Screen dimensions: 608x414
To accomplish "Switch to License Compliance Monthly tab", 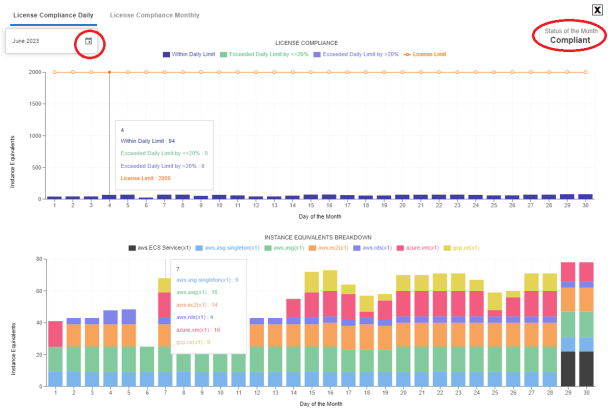I will coord(154,16).
